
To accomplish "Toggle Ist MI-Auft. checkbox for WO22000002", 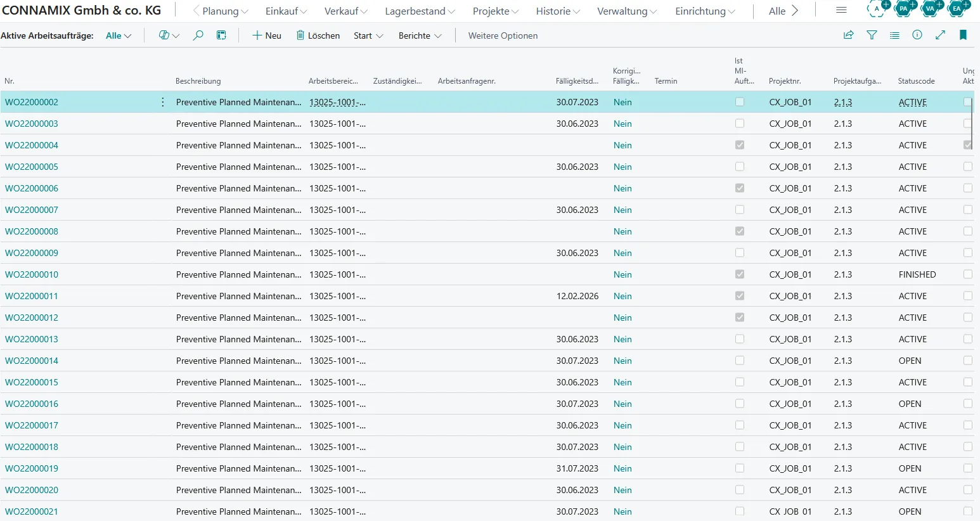I will pyautogui.click(x=740, y=102).
